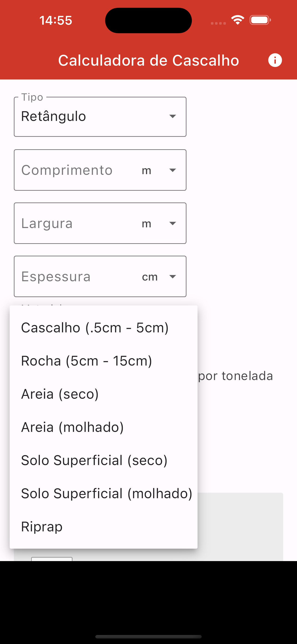
Task: Choose Rocha (5cm - 15cm) material
Action: point(104,361)
